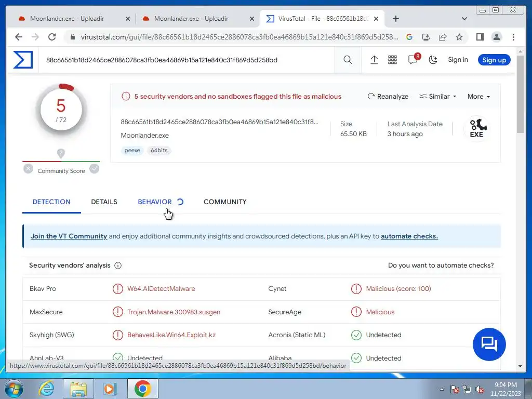This screenshot has height=399, width=532.
Task: Click Malicious (score: 100) Cynet result
Action: (x=398, y=289)
